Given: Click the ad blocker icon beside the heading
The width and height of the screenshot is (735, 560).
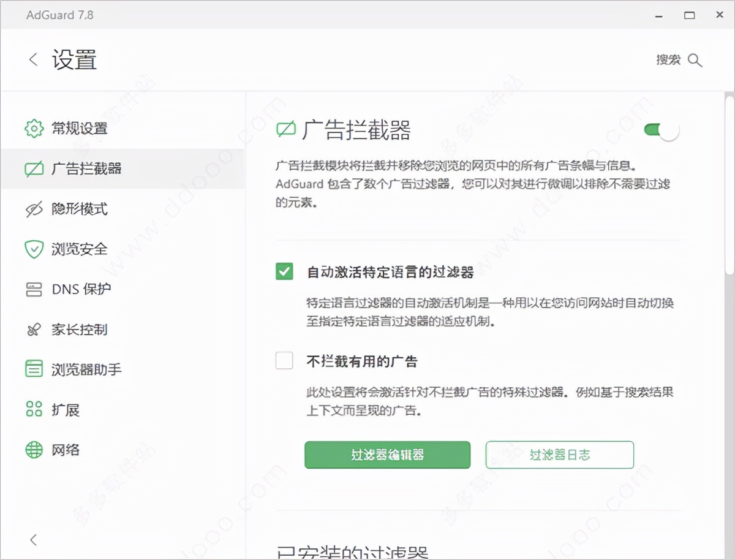Looking at the screenshot, I should click(286, 129).
